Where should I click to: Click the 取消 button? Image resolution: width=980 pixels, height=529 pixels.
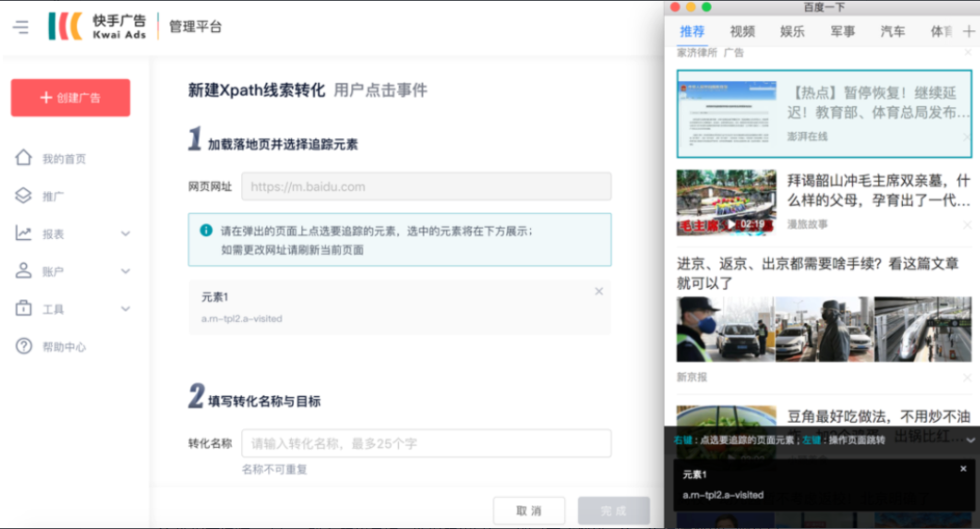[x=529, y=510]
